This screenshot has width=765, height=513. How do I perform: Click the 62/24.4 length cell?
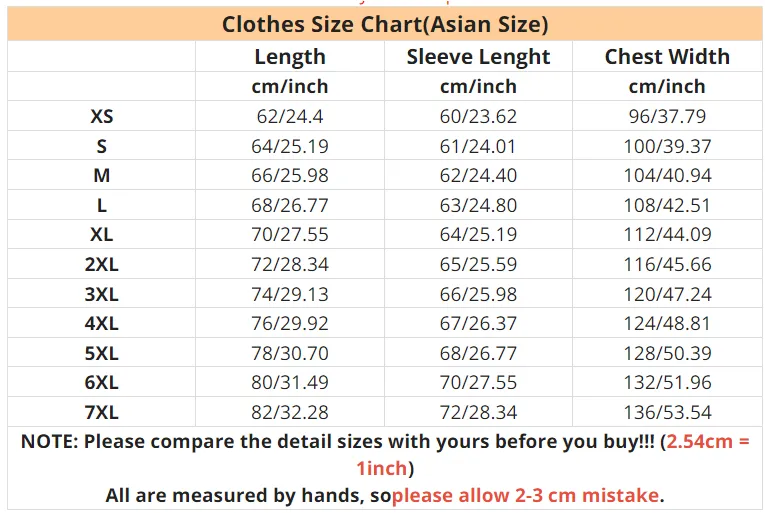(290, 116)
